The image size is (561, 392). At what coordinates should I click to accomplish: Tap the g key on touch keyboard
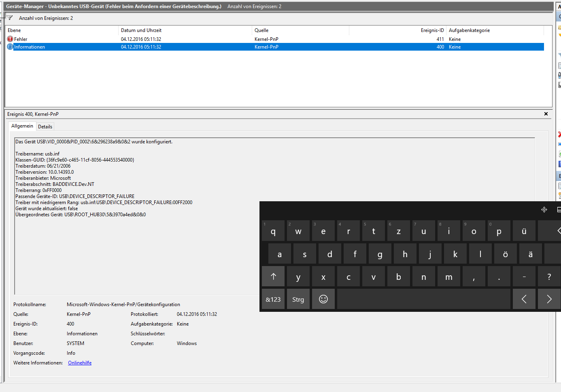380,254
